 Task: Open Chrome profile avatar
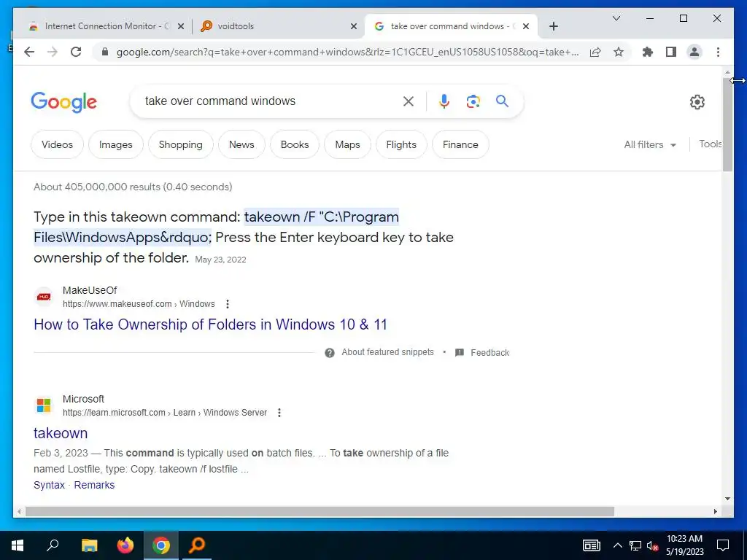pos(694,52)
